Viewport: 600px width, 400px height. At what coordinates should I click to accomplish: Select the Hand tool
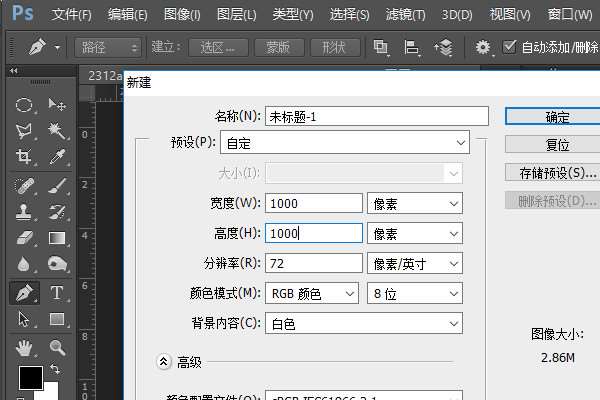click(24, 348)
